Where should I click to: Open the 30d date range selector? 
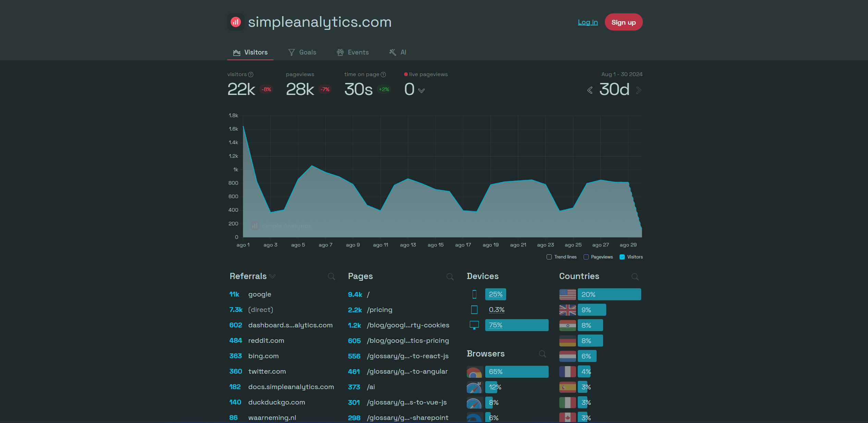[x=614, y=90]
